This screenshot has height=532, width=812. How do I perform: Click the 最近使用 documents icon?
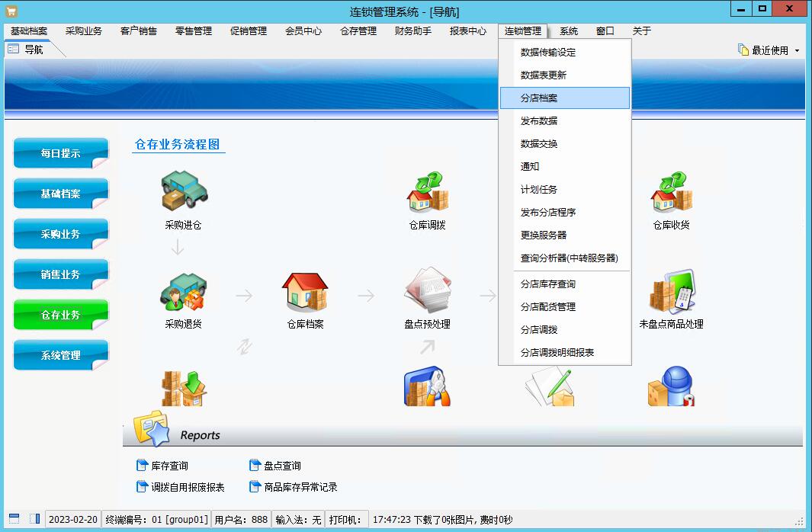[x=743, y=50]
